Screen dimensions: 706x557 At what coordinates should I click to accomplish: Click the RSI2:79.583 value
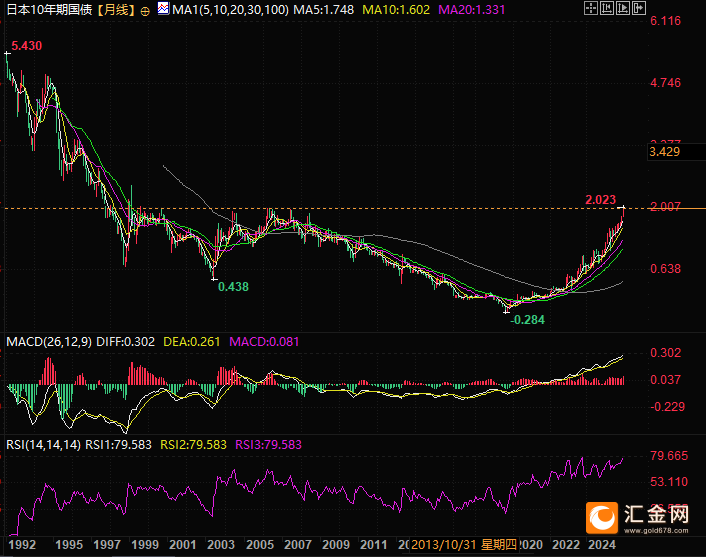tap(193, 445)
